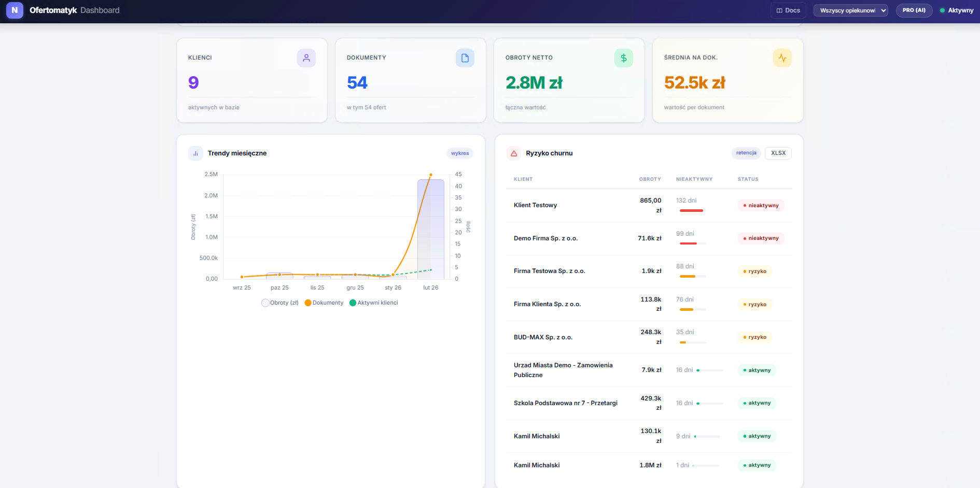The height and width of the screenshot is (488, 980).
Task: Open the Wszyscy opiekunowie dropdown
Action: [850, 10]
